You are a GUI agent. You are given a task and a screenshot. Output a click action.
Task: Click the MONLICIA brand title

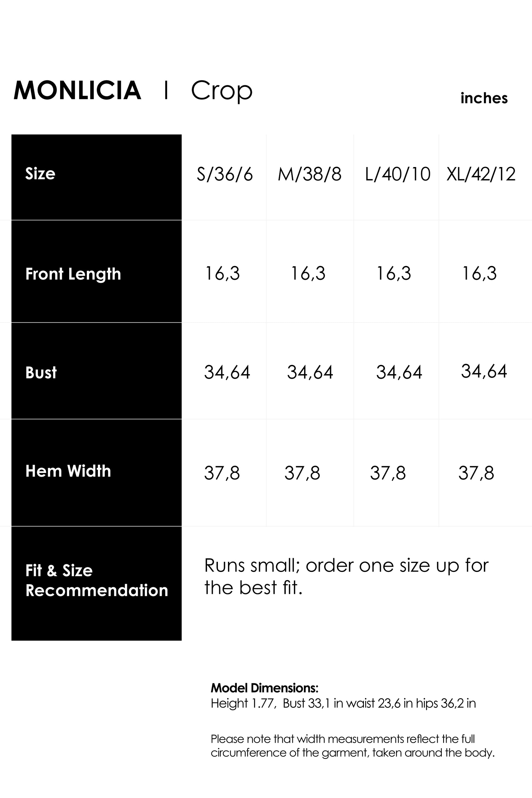[77, 90]
